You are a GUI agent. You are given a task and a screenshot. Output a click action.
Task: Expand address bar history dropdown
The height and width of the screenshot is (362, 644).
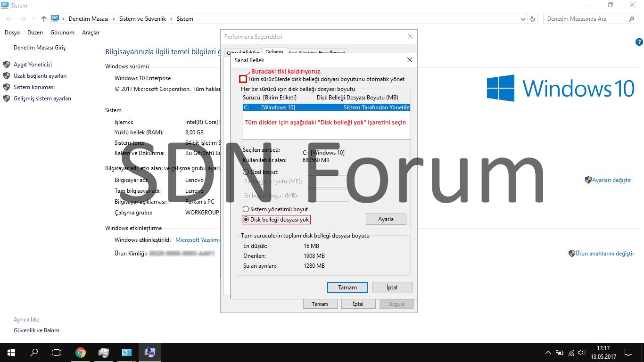click(523, 19)
